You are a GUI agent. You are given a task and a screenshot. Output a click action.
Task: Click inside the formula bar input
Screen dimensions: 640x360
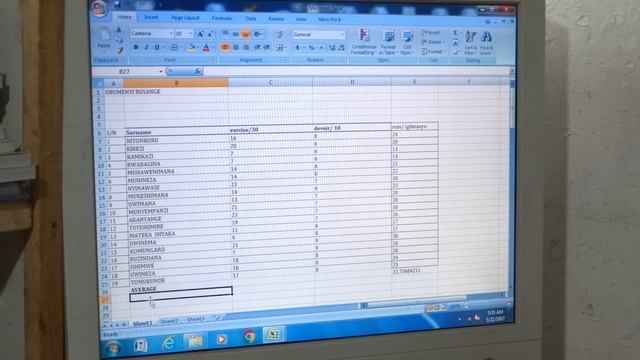[x=355, y=72]
